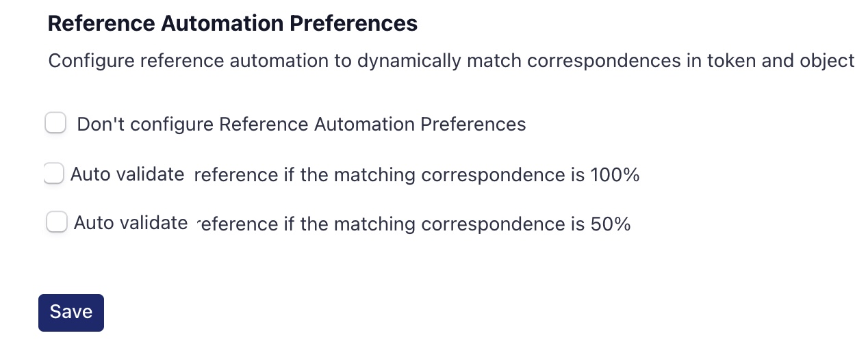The image size is (868, 344).
Task: Click the word Configure starting the description
Action: [90, 61]
